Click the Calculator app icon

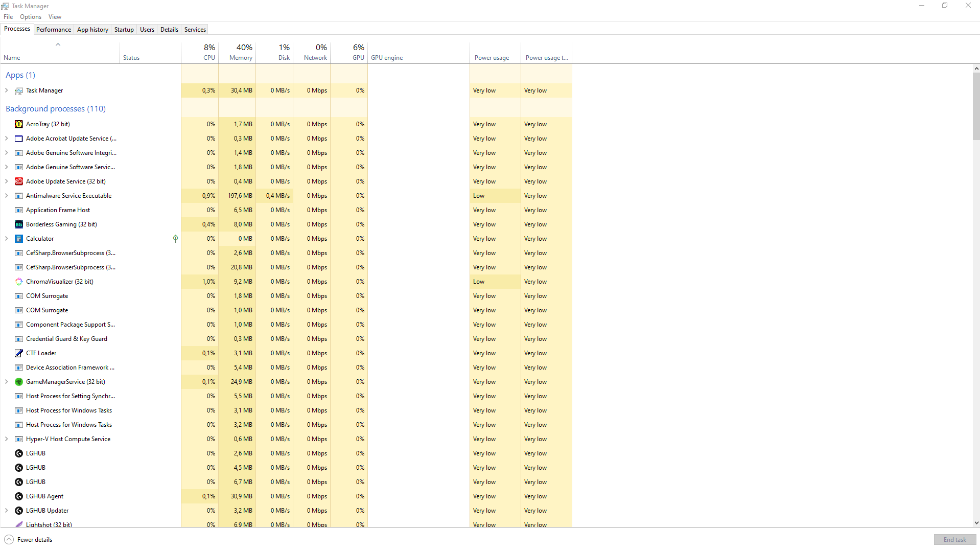click(x=19, y=239)
